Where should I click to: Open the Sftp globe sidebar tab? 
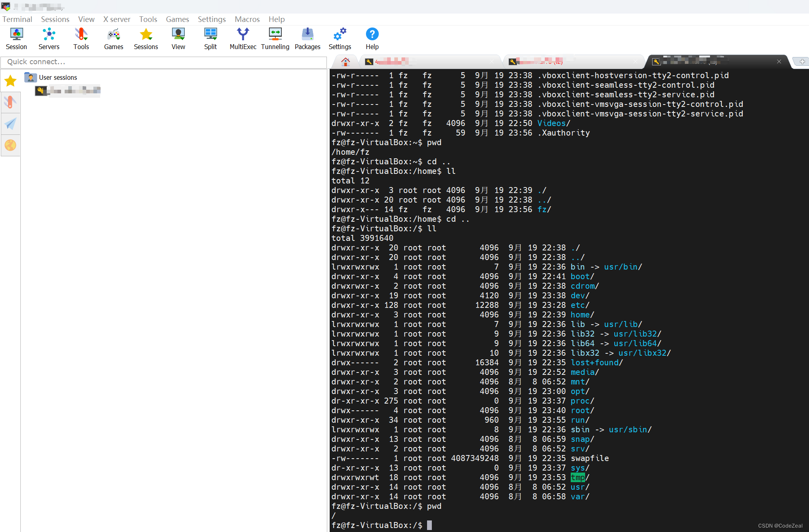pos(10,145)
